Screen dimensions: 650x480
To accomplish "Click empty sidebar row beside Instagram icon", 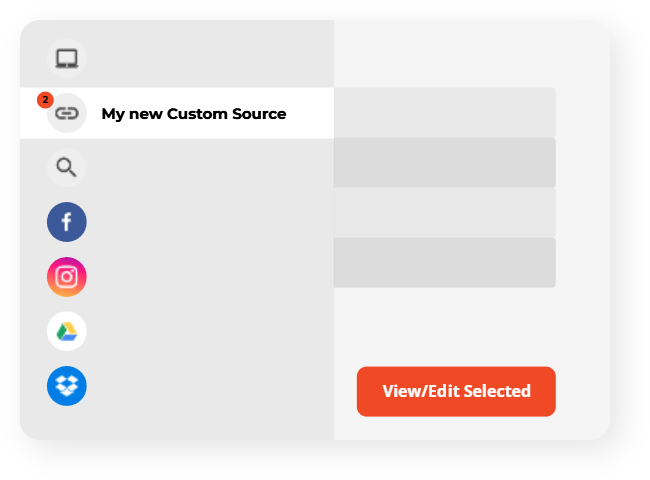I will click(209, 277).
